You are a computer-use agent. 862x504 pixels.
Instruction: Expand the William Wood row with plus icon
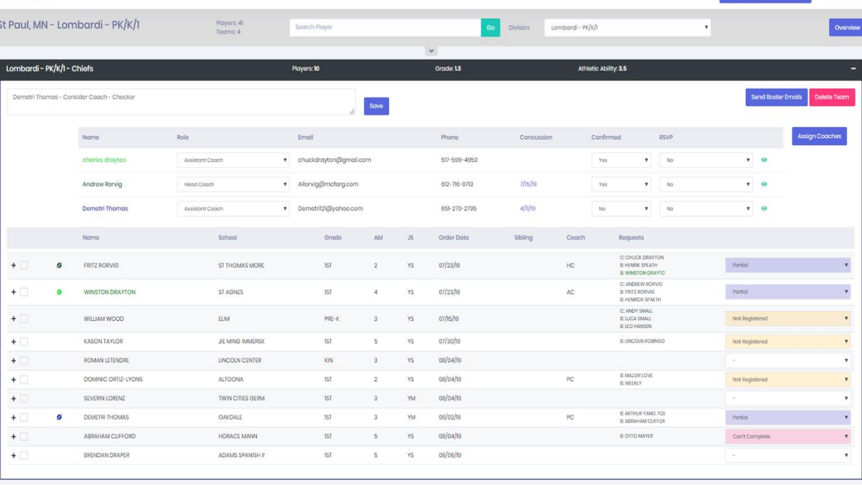coord(14,319)
